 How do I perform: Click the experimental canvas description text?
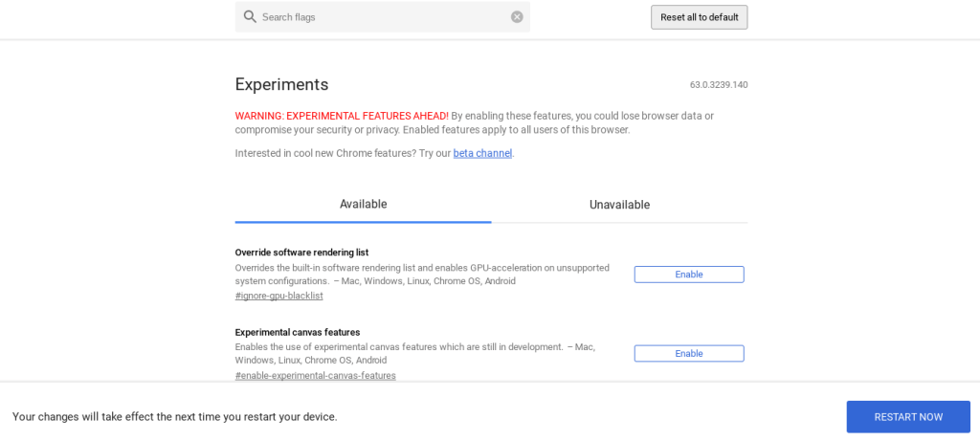[x=414, y=353]
